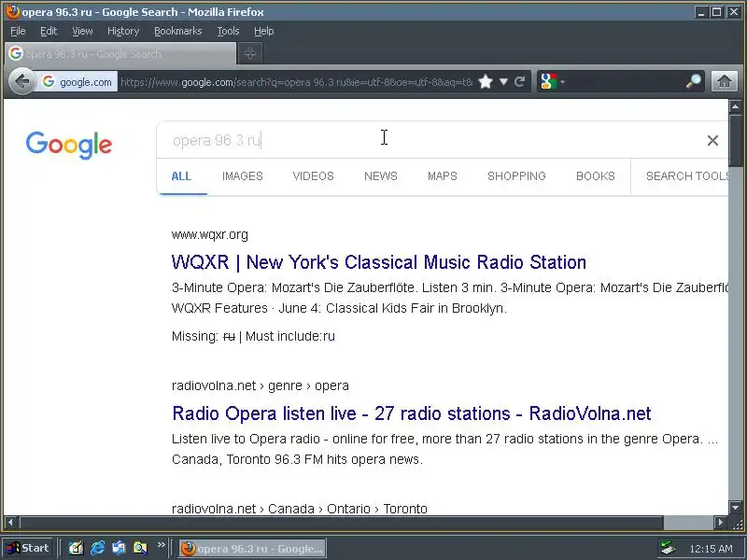Viewport: 747px width, 560px height.
Task: Launch Outlook Express quick launch icon
Action: (x=119, y=548)
